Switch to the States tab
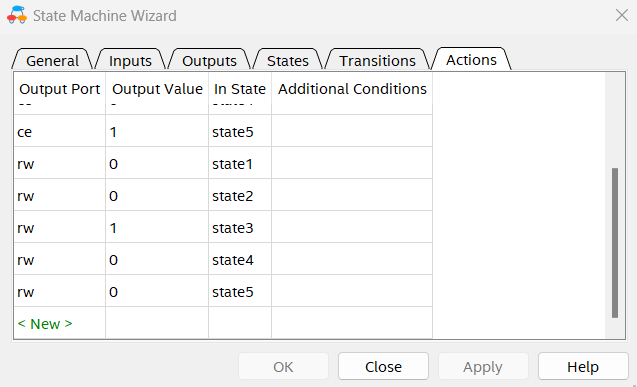This screenshot has height=387, width=637. tap(288, 61)
